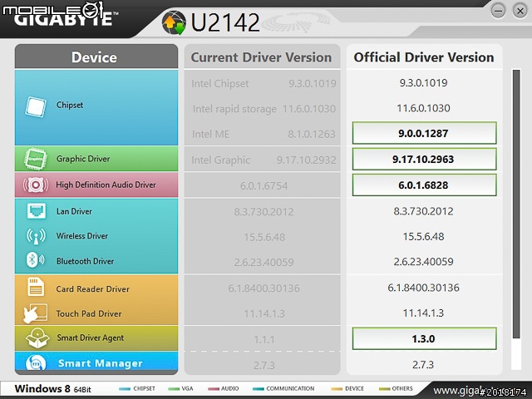
Task: Select the Smart Driver Agent row
Action: click(96, 338)
